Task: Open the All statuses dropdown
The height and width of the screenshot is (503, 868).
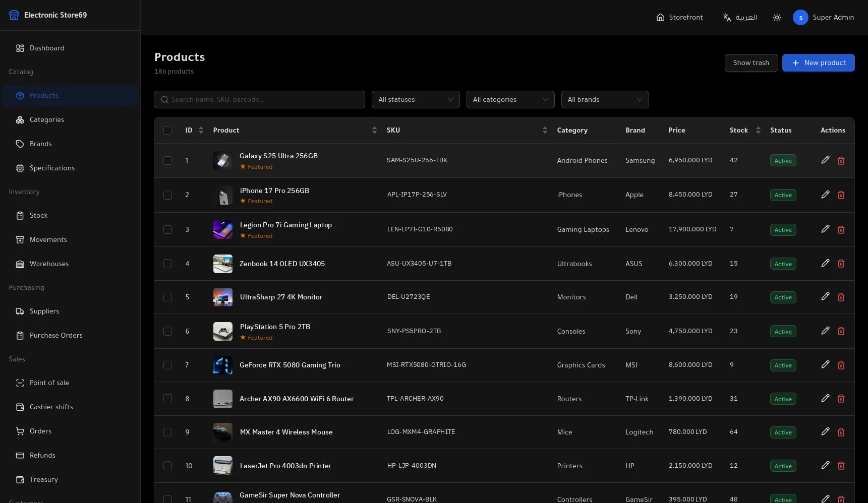Action: (x=416, y=100)
